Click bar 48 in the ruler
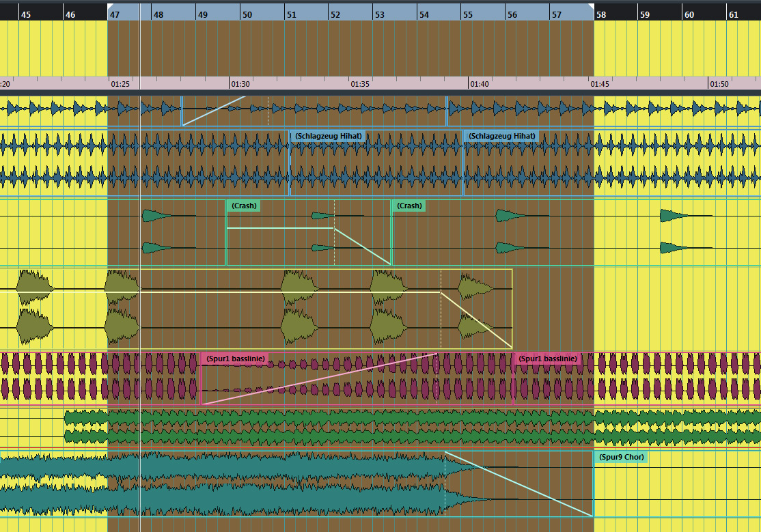 pos(158,14)
